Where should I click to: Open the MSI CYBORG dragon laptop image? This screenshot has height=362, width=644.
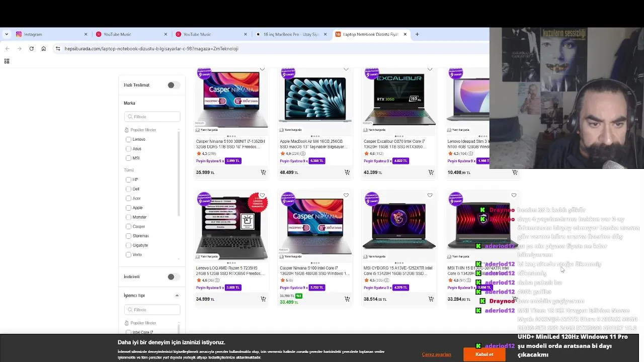[x=399, y=225]
